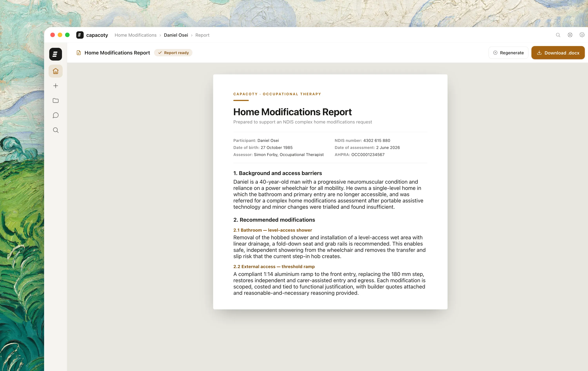Click paragraph starting 'Removal of the hobbed shower'
This screenshot has height=371, width=588.
329,247
